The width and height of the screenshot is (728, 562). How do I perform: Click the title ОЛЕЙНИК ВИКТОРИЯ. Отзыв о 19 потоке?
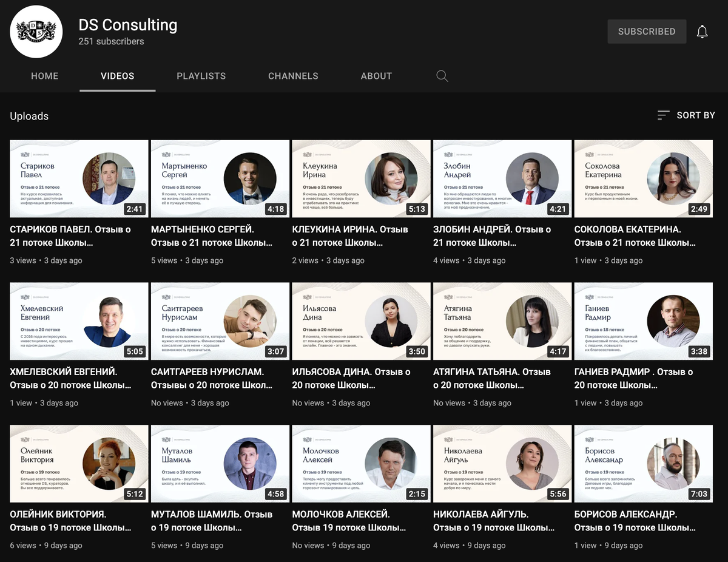(70, 521)
